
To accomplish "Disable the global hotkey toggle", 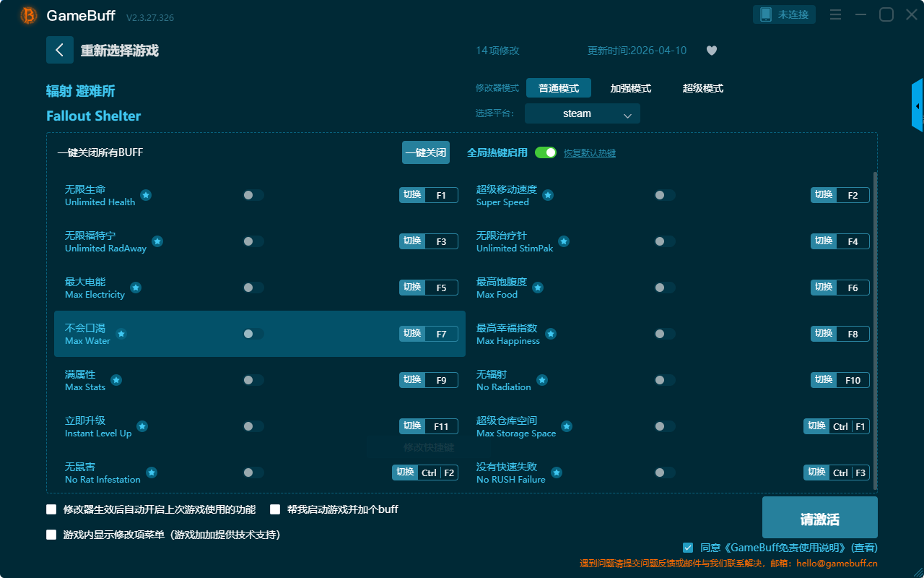I will [x=546, y=152].
